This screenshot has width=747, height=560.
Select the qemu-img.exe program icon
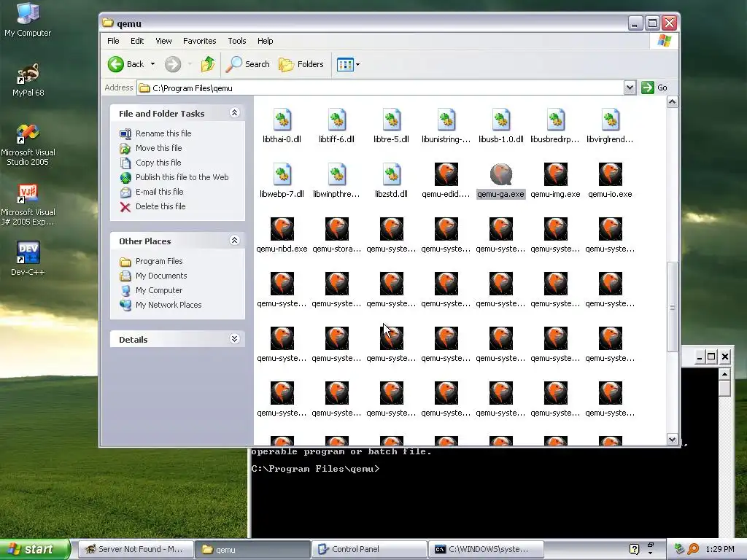click(555, 174)
